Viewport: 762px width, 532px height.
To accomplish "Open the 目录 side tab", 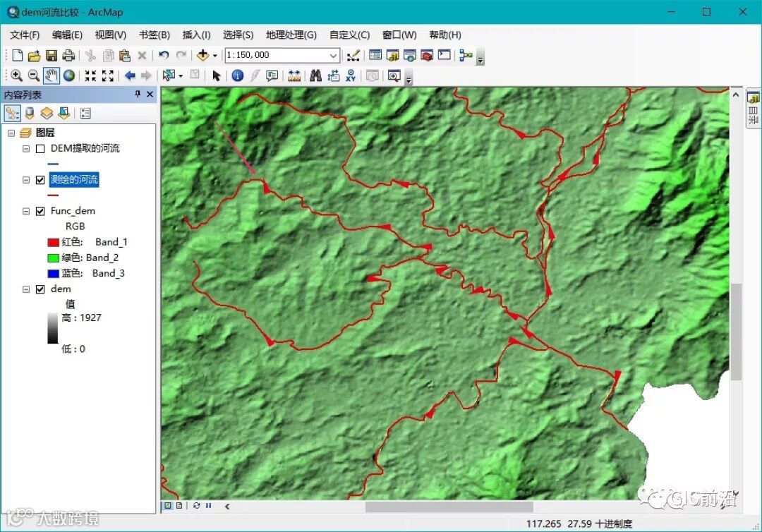I will 754,109.
